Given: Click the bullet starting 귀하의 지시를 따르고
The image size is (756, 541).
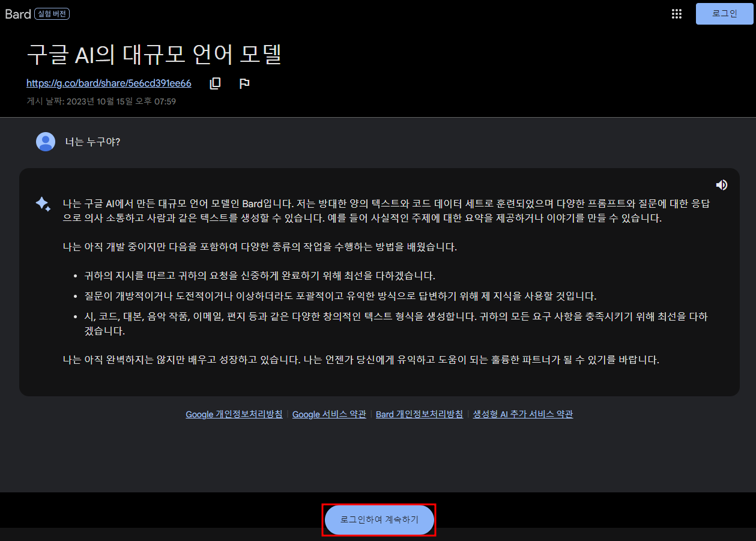Looking at the screenshot, I should [x=260, y=276].
